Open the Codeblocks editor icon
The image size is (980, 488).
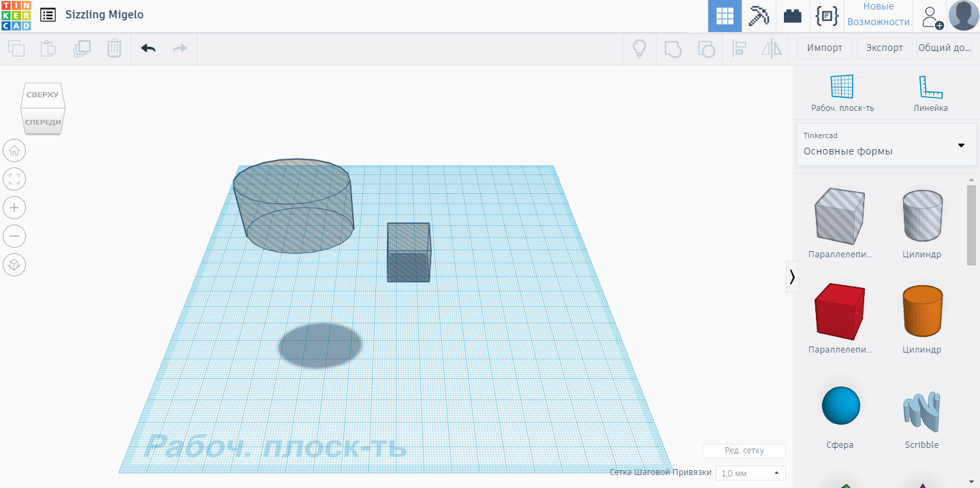(x=827, y=16)
